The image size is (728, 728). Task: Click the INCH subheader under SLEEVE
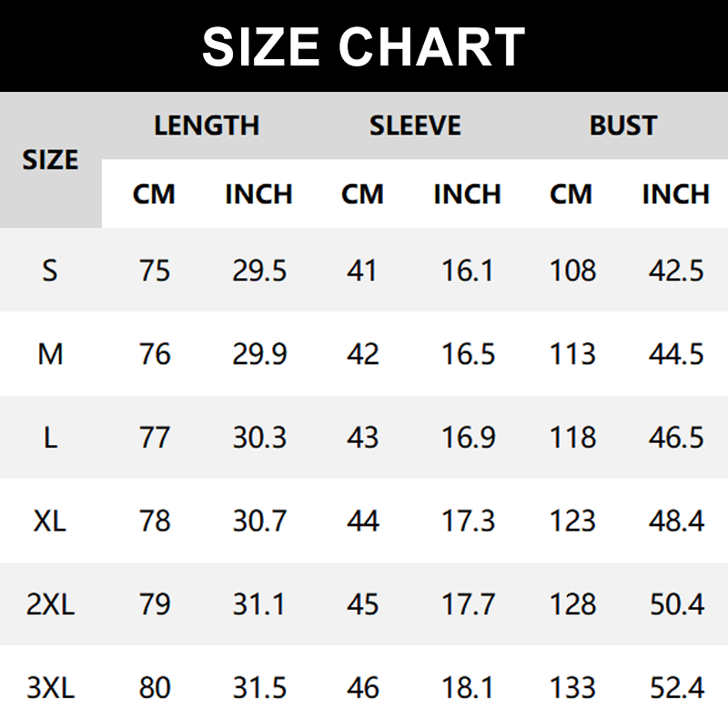point(468,194)
